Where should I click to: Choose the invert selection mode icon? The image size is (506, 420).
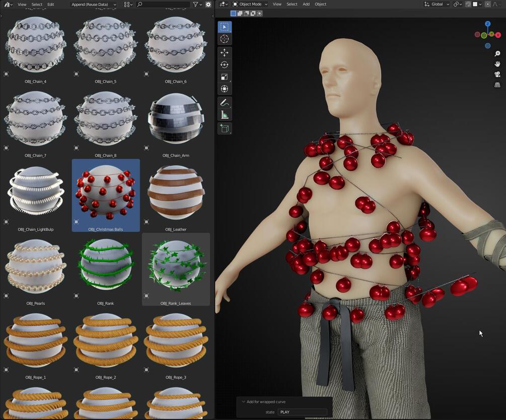point(253,13)
